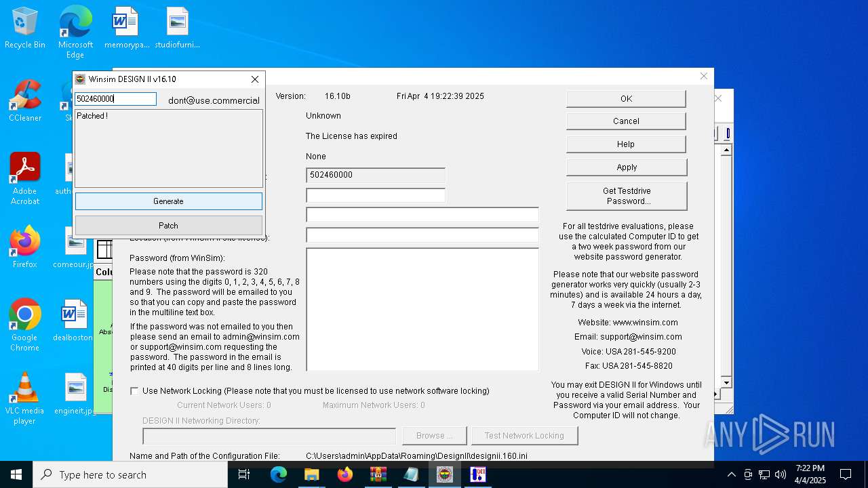
Task: Click the keygen Computer ID input field
Action: 115,99
